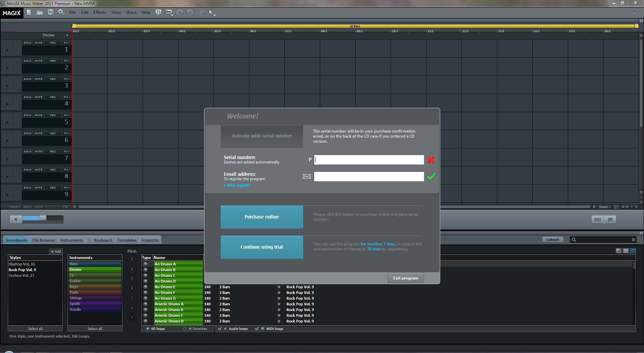Arm REC on track 3
The height and width of the screenshot is (353, 644).
[53, 79]
